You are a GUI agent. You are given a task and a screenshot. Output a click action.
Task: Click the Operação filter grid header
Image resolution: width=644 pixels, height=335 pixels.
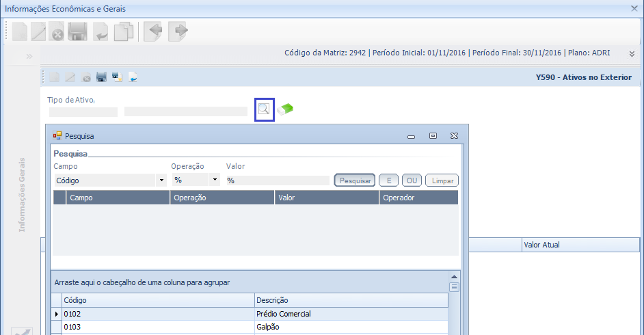click(x=222, y=198)
